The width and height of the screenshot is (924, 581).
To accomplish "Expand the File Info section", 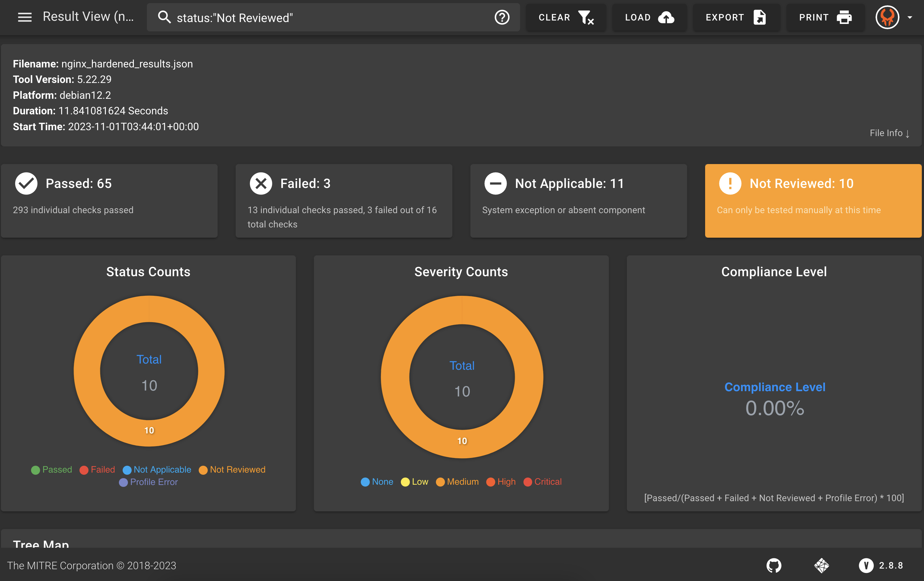I will (x=889, y=133).
